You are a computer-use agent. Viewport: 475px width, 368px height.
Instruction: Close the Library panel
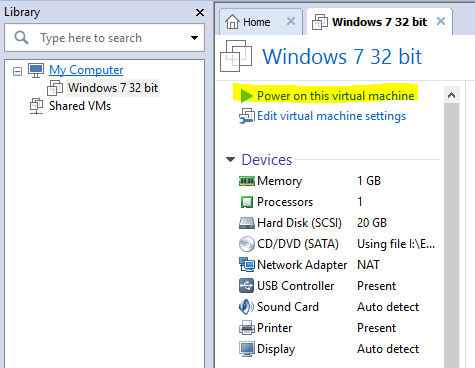pos(200,13)
